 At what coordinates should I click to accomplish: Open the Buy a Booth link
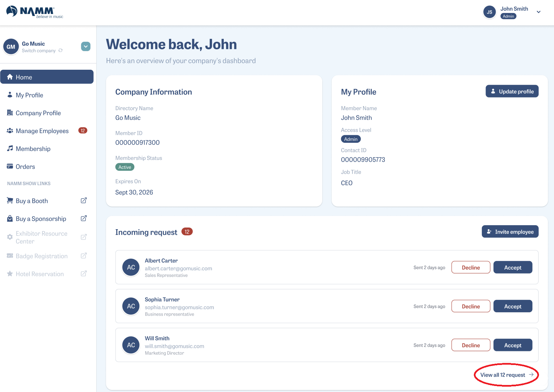tap(32, 201)
